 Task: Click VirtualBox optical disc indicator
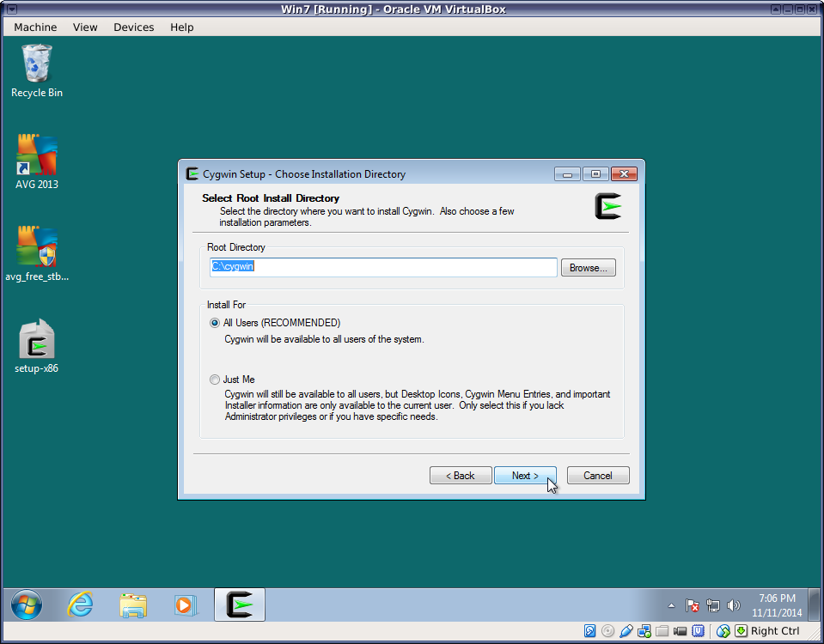coord(608,631)
